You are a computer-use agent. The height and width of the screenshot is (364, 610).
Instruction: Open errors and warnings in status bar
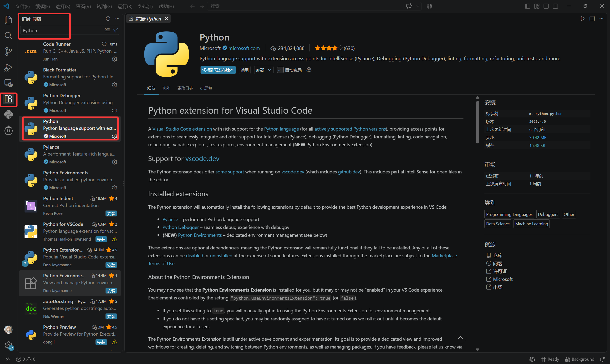(25, 359)
